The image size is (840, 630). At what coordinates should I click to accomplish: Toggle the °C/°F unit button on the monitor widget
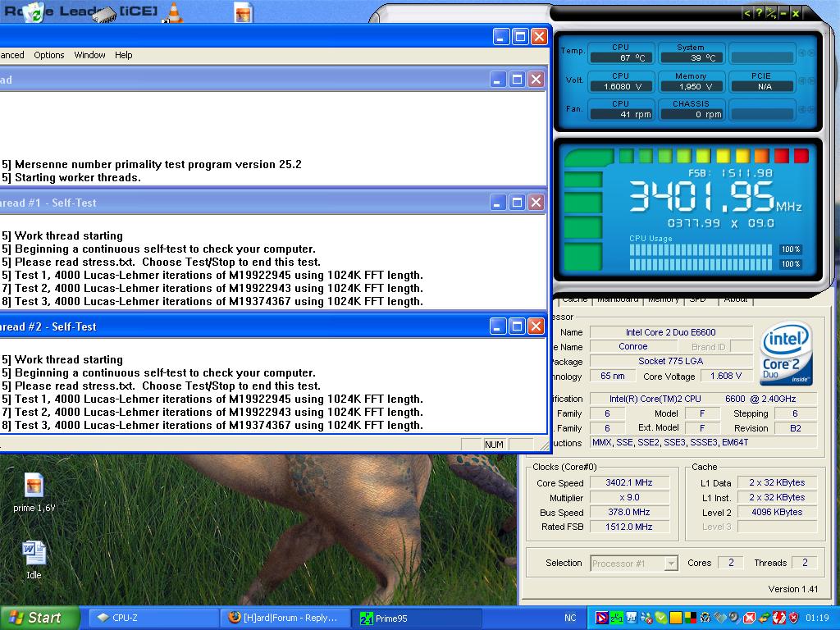pyautogui.click(x=771, y=13)
